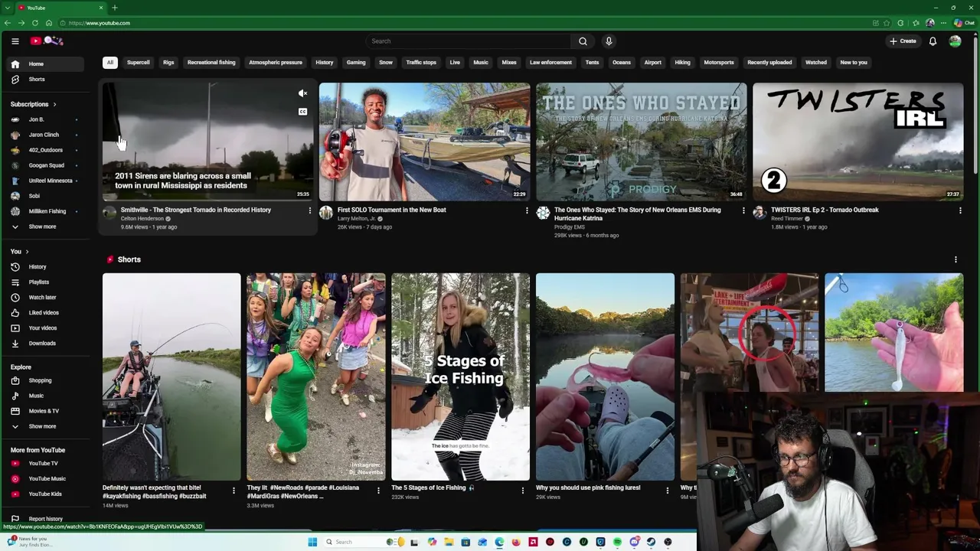Image resolution: width=980 pixels, height=551 pixels.
Task: Open the account avatar menu
Action: pos(955,41)
